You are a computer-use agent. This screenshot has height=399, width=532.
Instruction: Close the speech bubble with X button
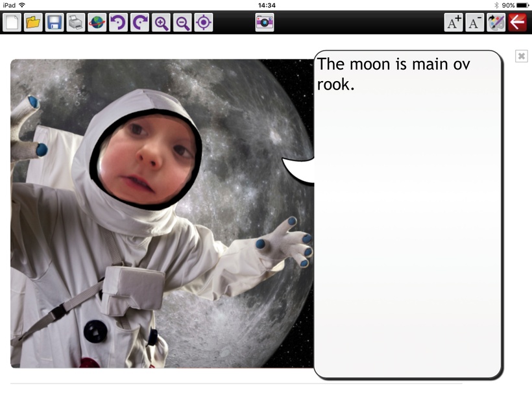[522, 56]
